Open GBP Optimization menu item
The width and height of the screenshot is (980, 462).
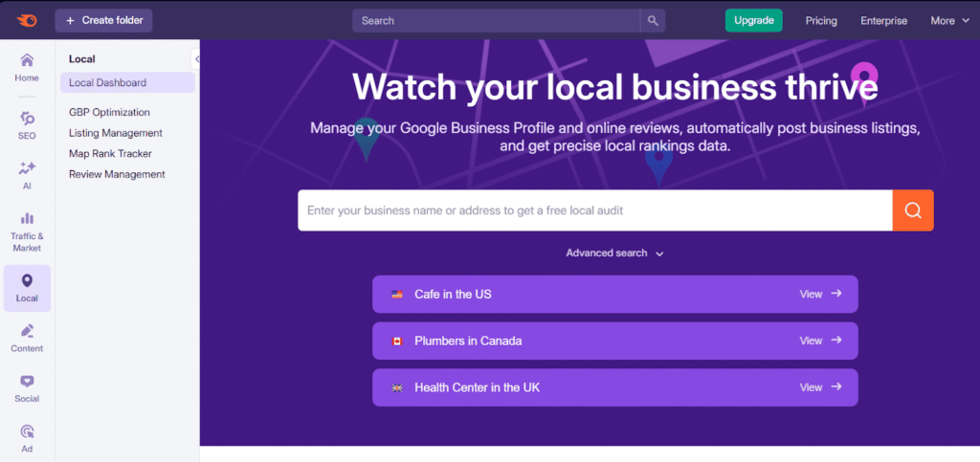(109, 112)
